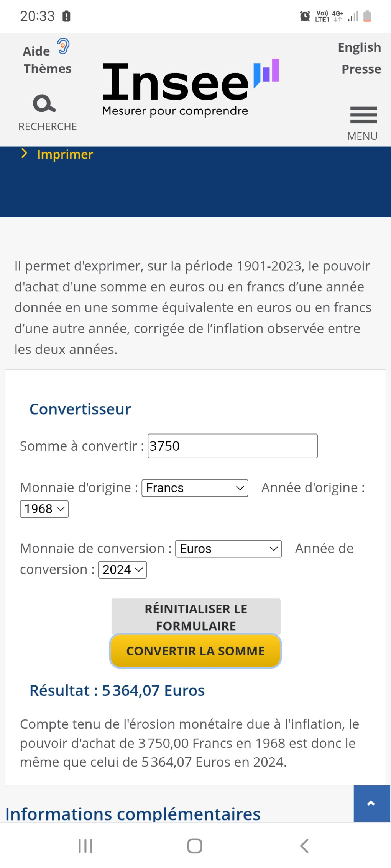Tap the scroll-to-top arrow button
This screenshot has width=391, height=868.
(371, 803)
